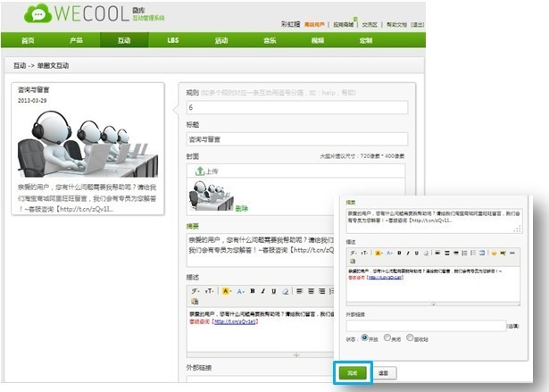The image size is (549, 392).
Task: Click second-row icon in main editor toolbar
Action: coord(195,301)
